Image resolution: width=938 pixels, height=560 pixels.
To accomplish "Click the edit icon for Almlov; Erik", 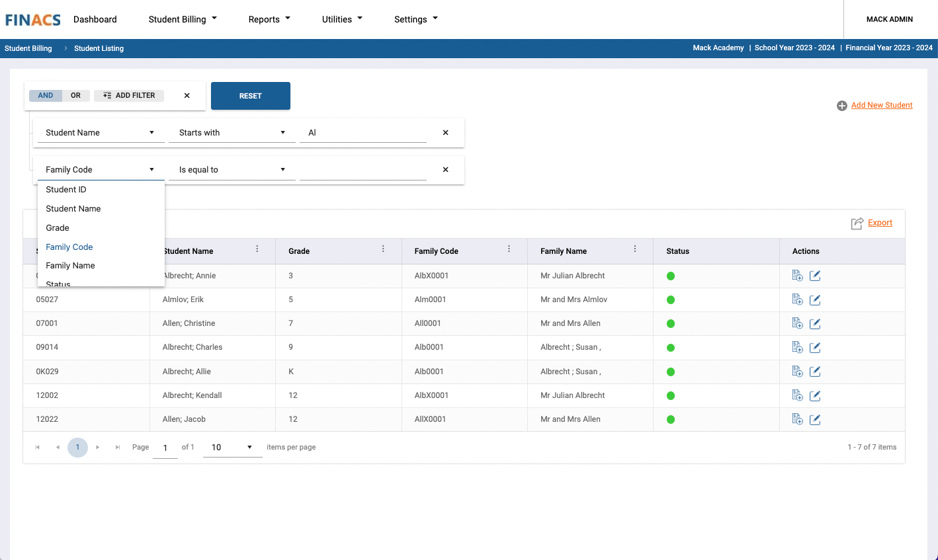I will pos(815,300).
